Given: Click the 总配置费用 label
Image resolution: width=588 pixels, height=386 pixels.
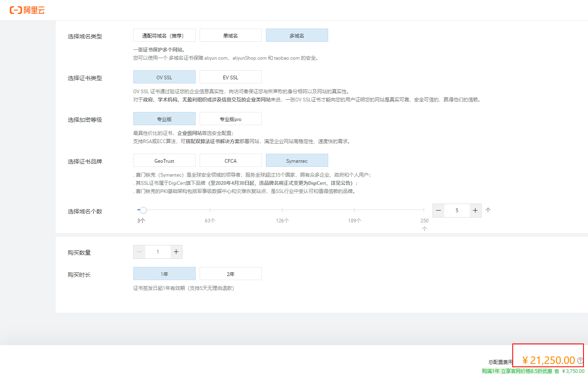Looking at the screenshot, I should (500, 362).
